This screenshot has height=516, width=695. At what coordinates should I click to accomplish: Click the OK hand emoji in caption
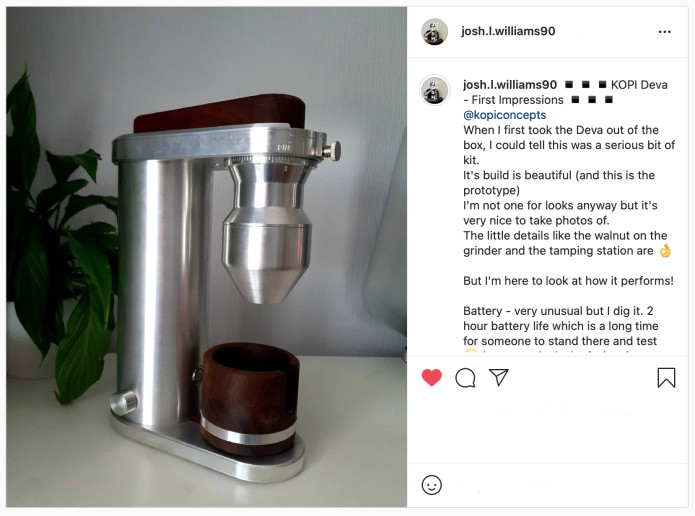(x=665, y=250)
